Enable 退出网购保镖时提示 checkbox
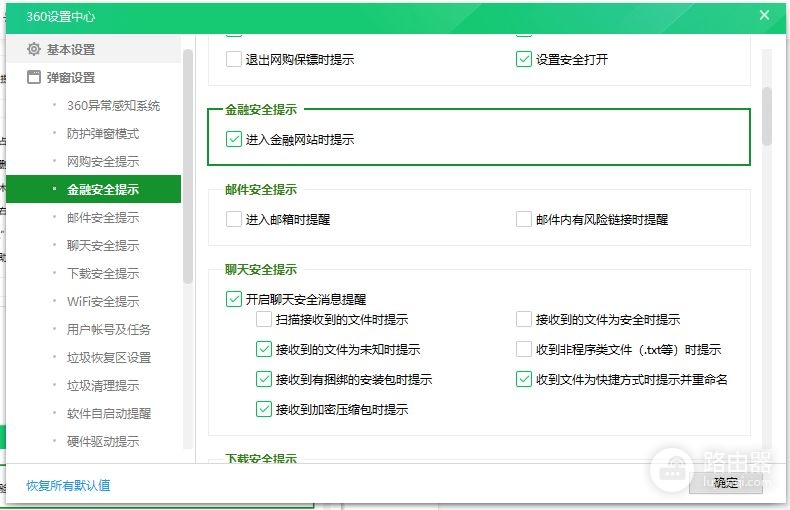 tap(234, 59)
